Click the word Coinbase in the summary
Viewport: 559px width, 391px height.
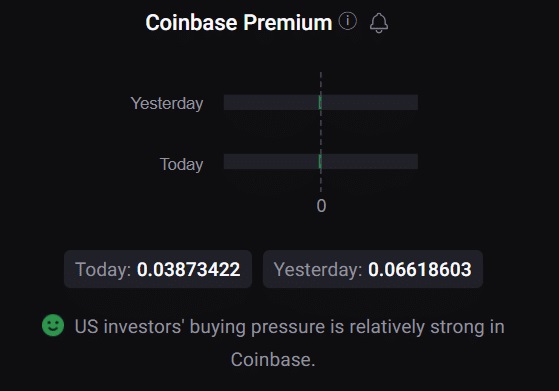coord(271,360)
